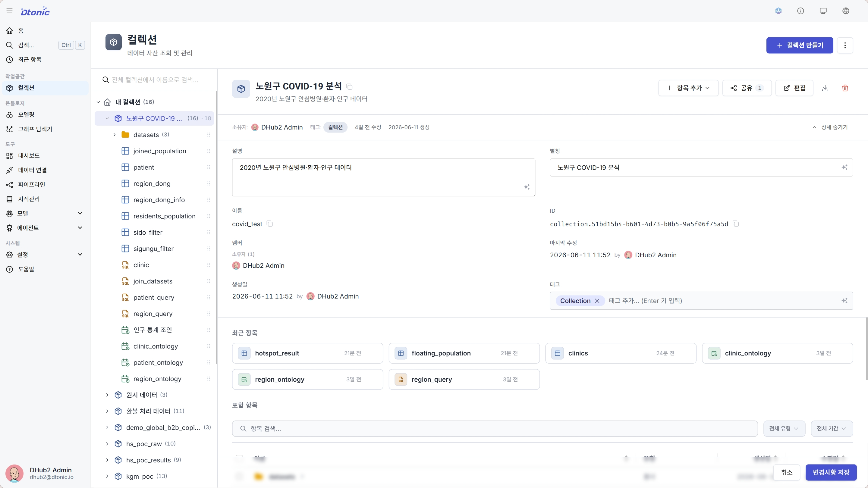Expand the hs_poc_raw collection

[x=107, y=443]
